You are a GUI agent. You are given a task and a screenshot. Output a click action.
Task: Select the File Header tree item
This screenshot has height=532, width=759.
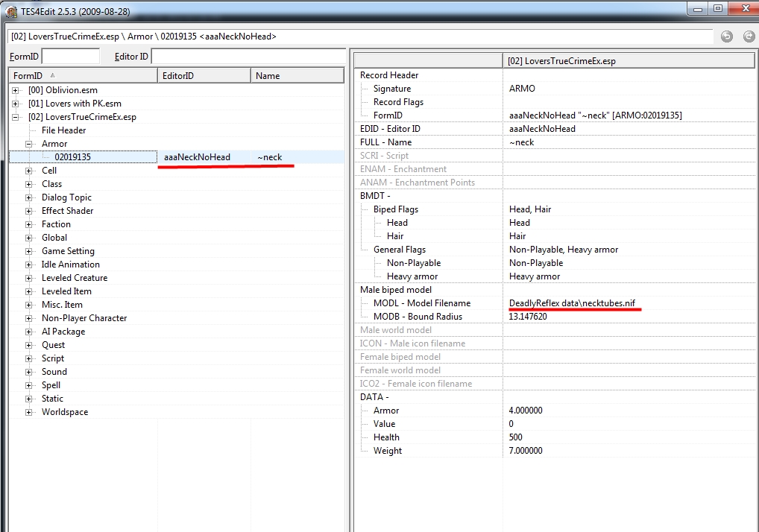coord(63,130)
